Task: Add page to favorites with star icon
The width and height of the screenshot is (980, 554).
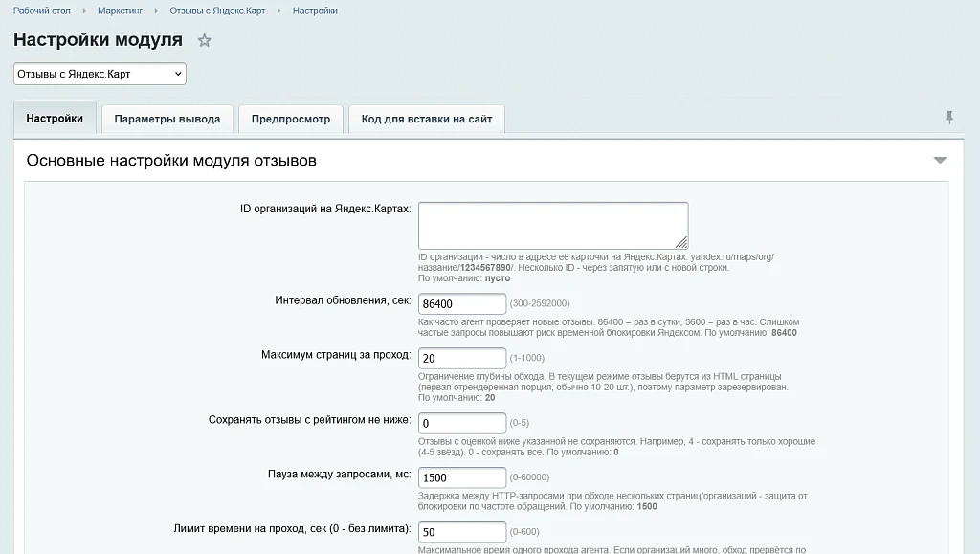Action: pos(205,40)
